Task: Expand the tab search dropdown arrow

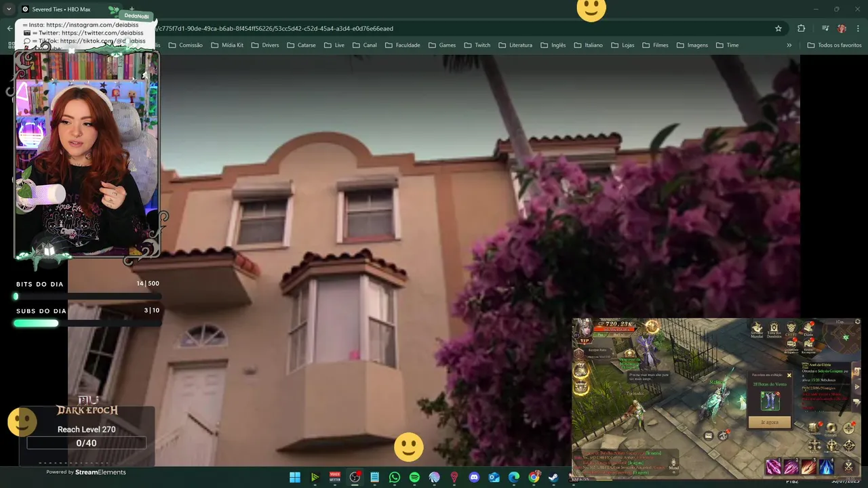Action: 9,9
